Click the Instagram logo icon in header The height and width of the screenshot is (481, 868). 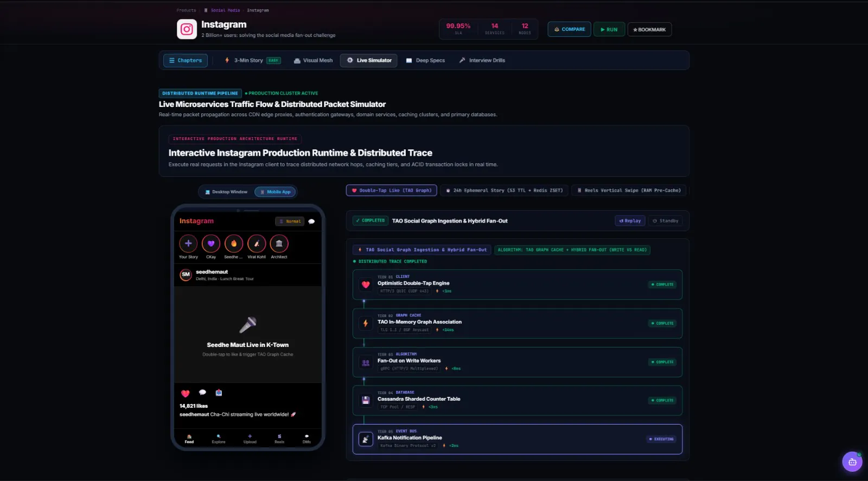point(187,29)
